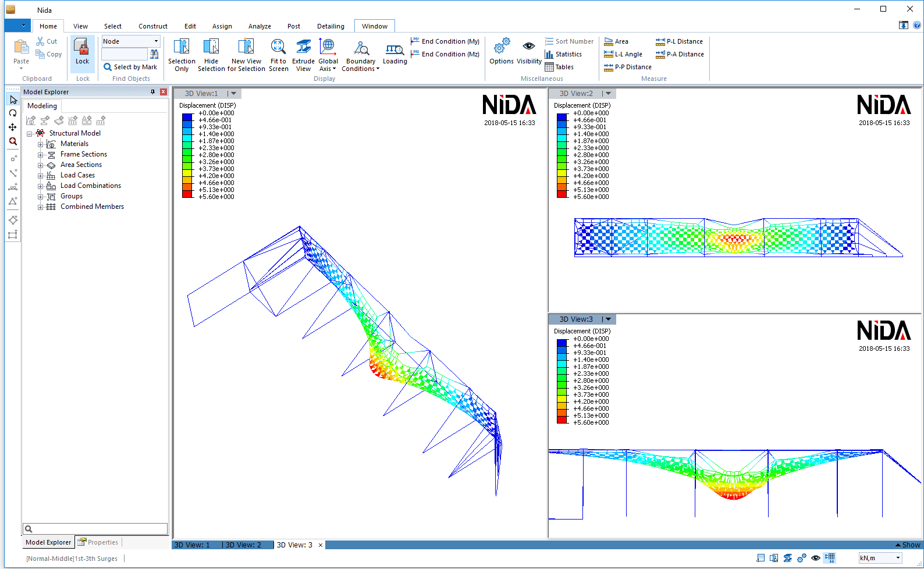Add a new area section (slab plus icon)

tap(59, 120)
